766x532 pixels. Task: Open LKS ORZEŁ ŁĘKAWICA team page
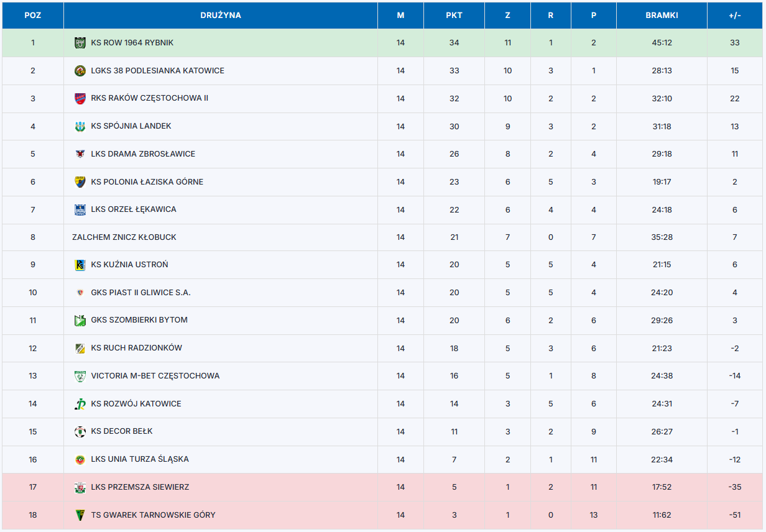133,209
